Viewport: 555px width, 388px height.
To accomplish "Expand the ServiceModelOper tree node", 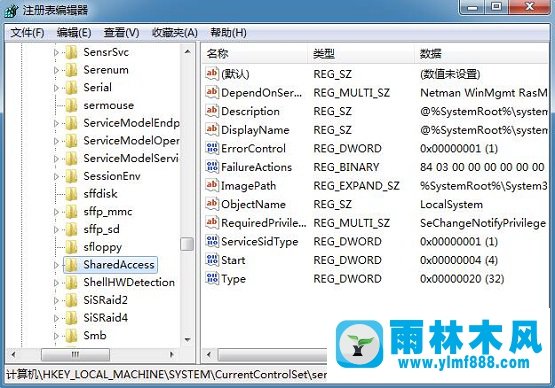I will pos(56,141).
